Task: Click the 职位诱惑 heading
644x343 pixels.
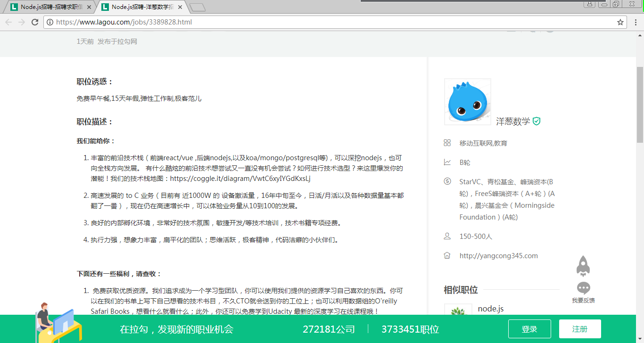Action: tap(95, 82)
